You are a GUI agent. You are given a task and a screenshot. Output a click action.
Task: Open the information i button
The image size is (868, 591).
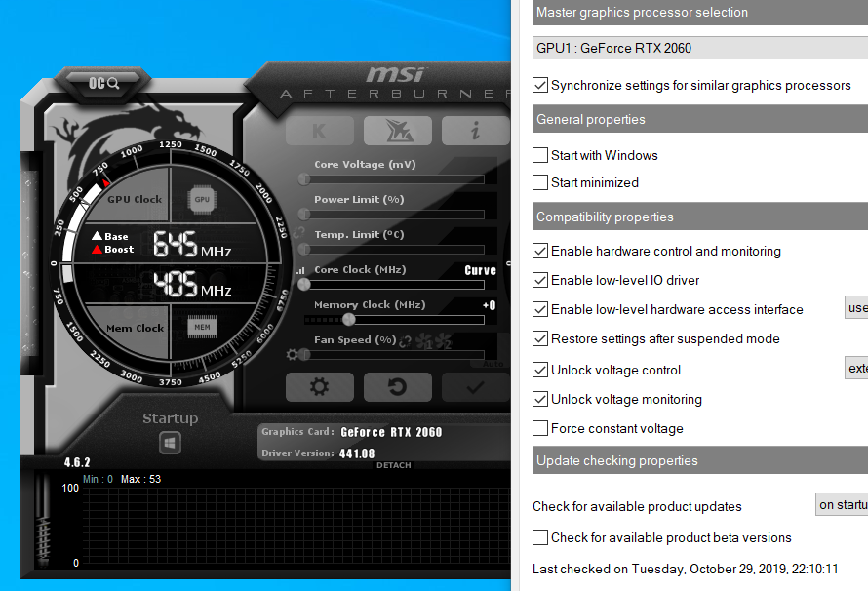[x=476, y=131]
